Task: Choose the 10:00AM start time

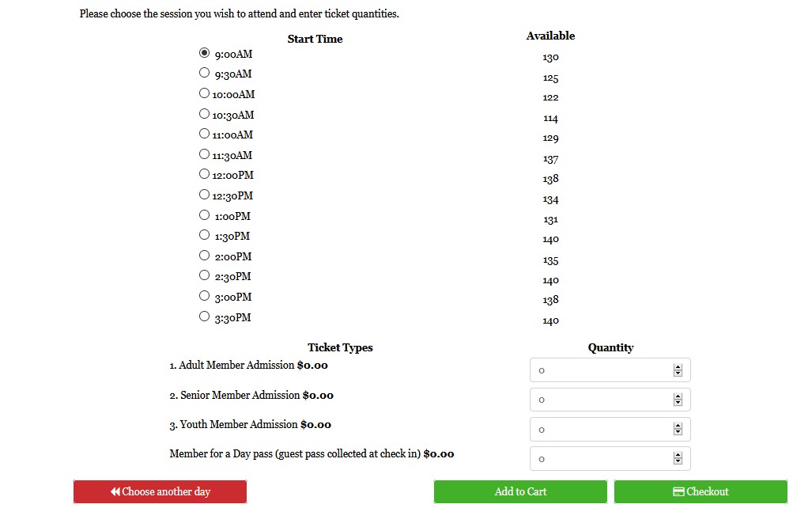Action: click(205, 93)
